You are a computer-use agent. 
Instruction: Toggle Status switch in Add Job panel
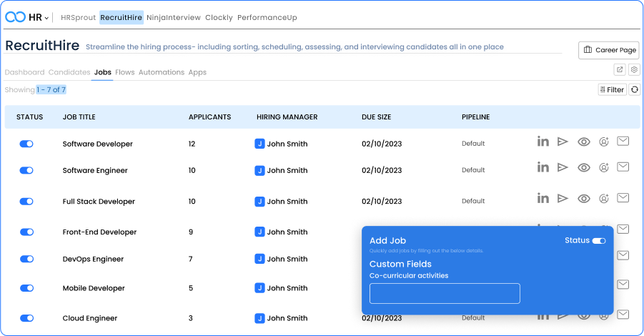tap(598, 241)
